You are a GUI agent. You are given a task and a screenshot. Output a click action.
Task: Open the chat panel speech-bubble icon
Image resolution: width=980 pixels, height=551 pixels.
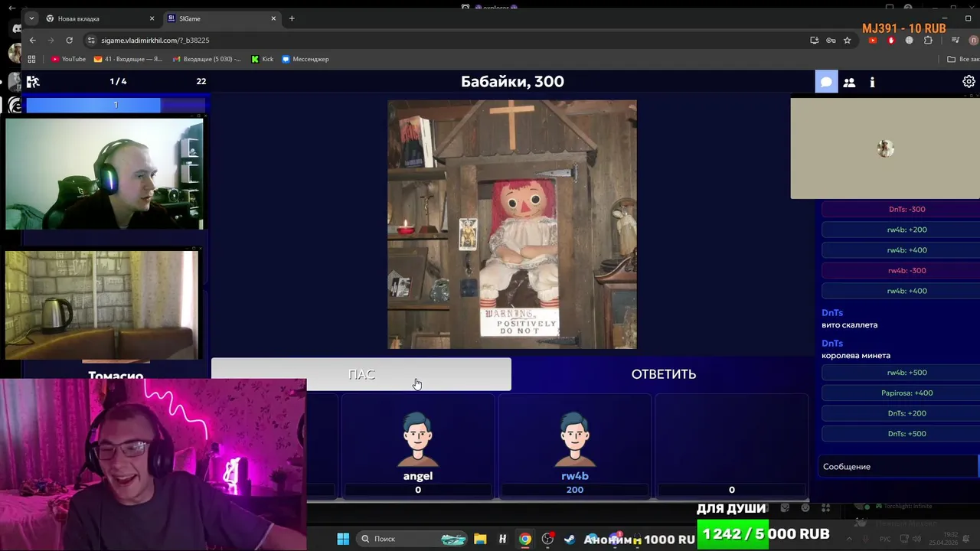pos(826,82)
